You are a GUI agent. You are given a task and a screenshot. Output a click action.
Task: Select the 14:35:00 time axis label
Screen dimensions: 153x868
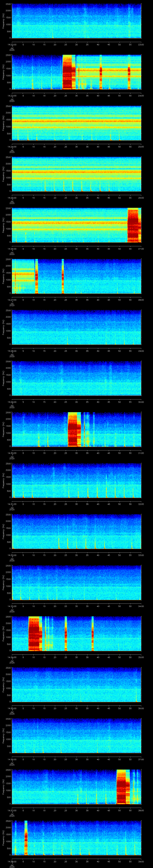click(x=12, y=708)
